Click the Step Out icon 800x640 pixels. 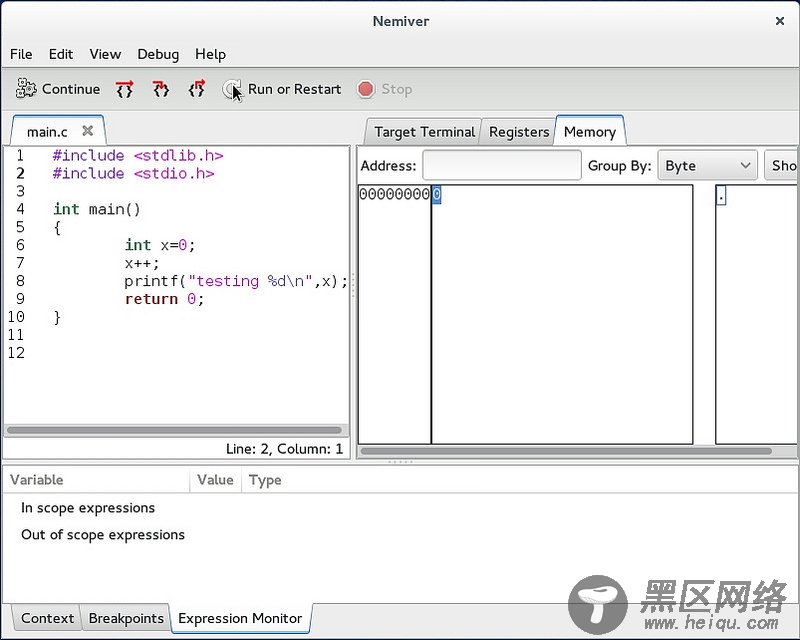197,89
